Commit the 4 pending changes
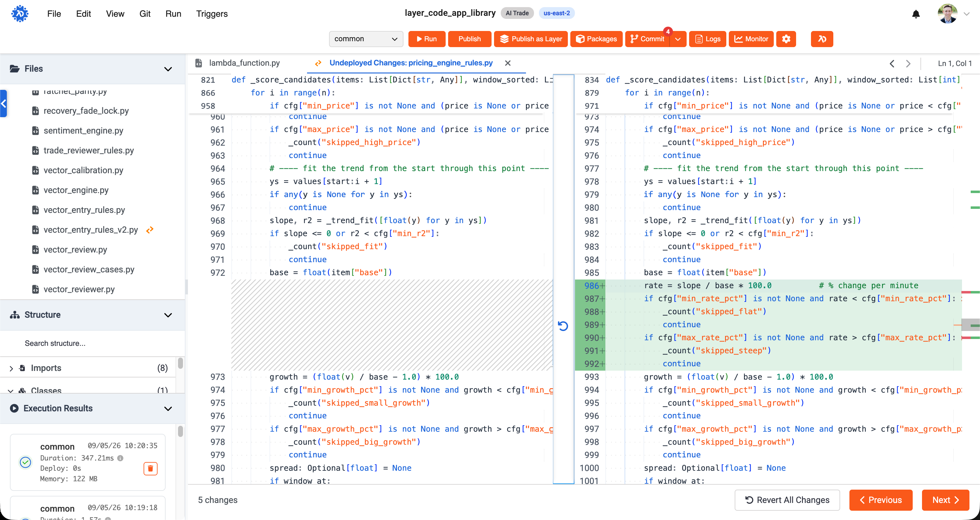Viewport: 980px width, 520px height. click(647, 39)
